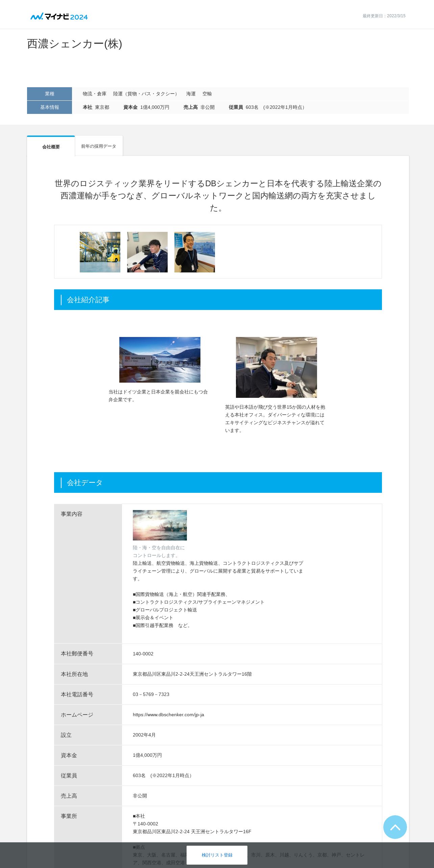Click the 売上高 value 非公開 in table
434x868 pixels.
coord(140,796)
